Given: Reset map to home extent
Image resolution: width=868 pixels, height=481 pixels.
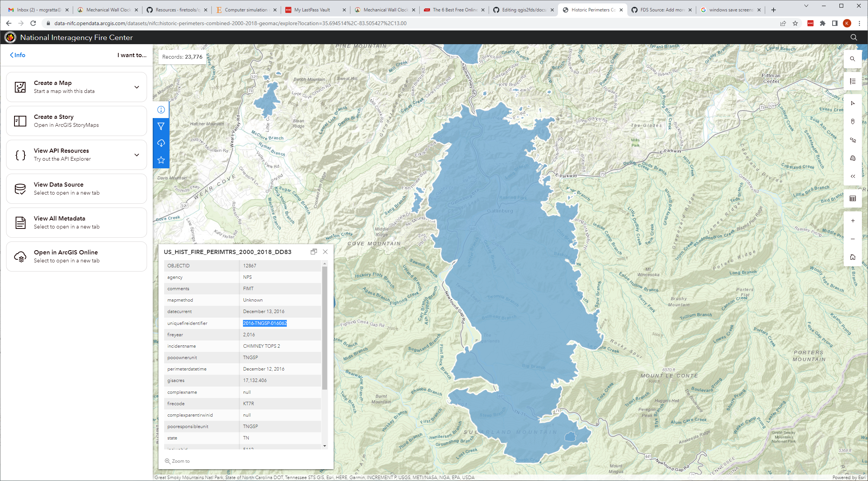Looking at the screenshot, I should coord(852,257).
